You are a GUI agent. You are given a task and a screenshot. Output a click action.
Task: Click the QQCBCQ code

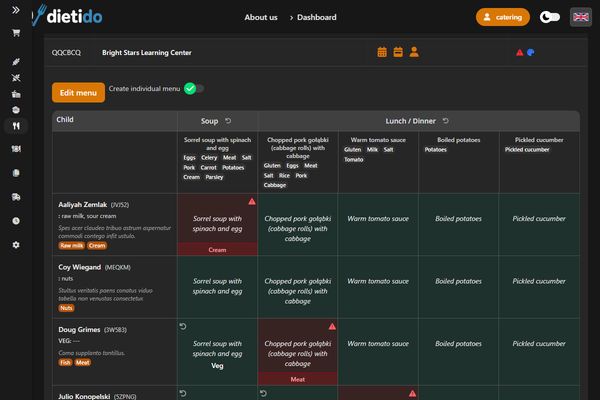pos(66,53)
